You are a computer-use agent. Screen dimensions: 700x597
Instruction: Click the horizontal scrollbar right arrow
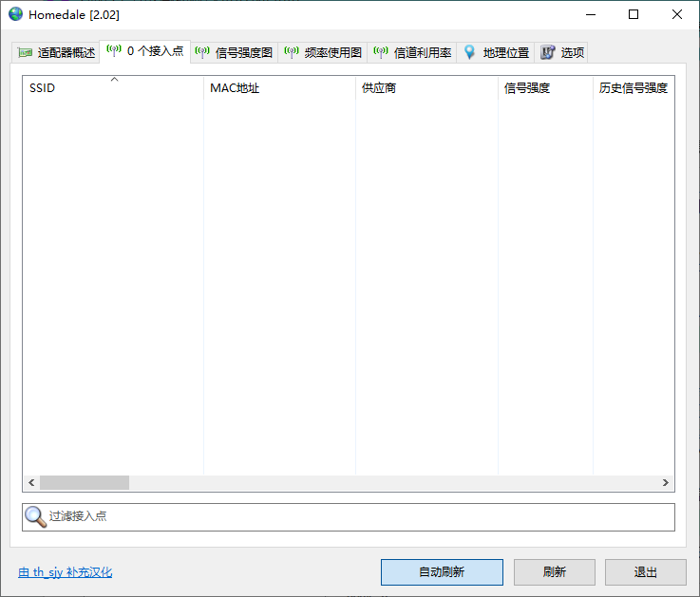tap(666, 482)
